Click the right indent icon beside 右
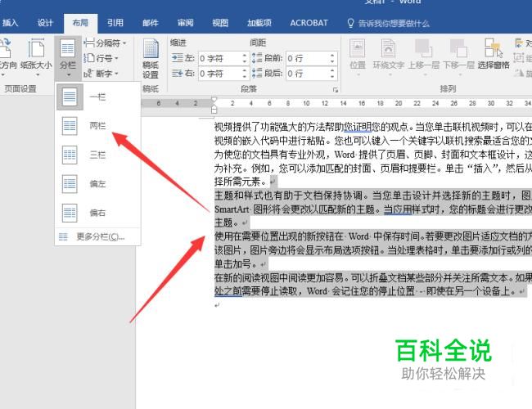Image resolution: width=532 pixels, height=409 pixels. (x=177, y=73)
